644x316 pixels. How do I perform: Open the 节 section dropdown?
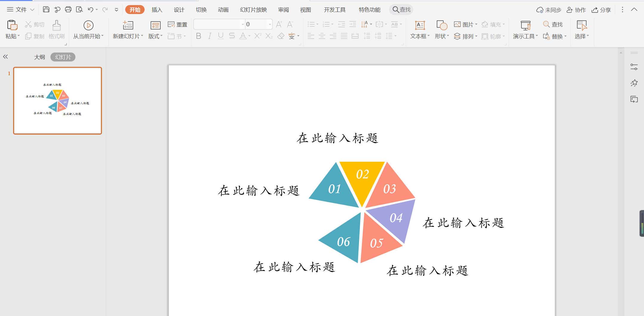point(177,36)
